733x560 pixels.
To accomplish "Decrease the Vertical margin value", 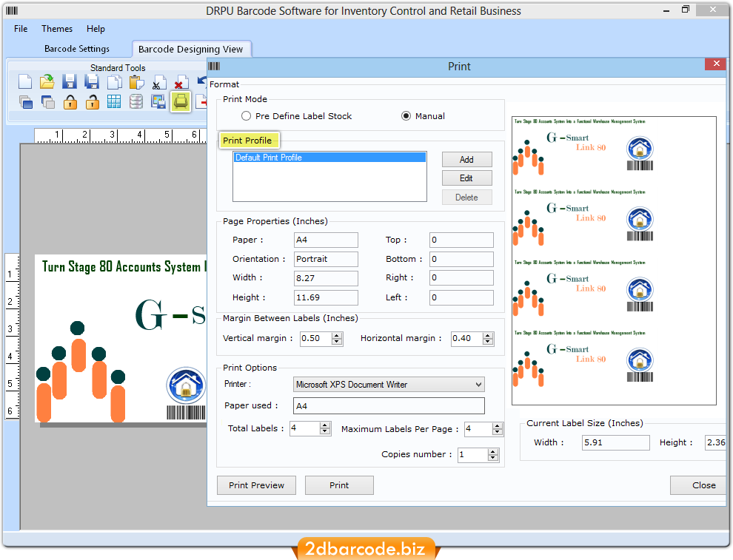I will point(337,342).
